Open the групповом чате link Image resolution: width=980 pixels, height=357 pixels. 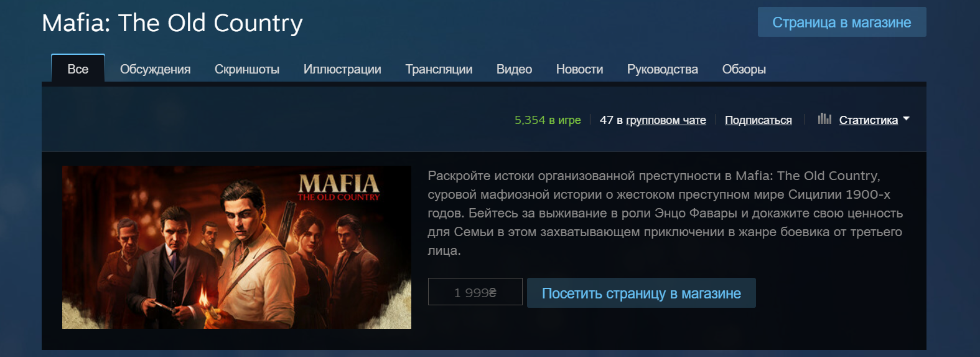[x=666, y=120]
